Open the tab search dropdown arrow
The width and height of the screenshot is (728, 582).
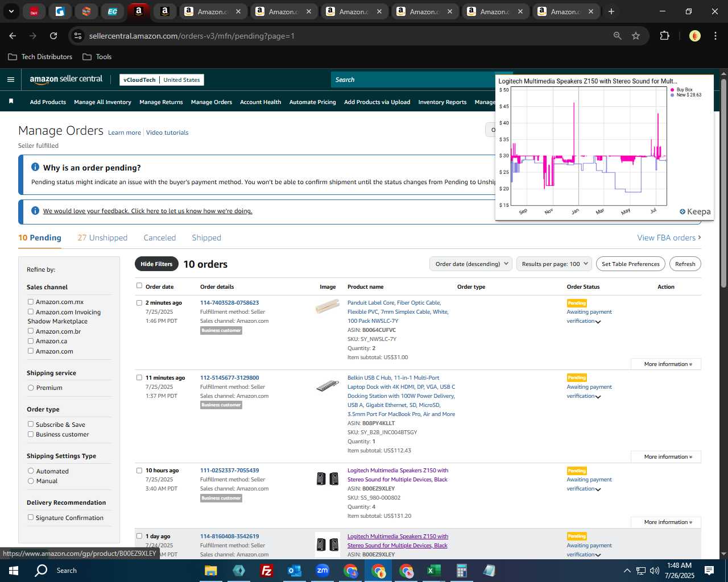[11, 11]
